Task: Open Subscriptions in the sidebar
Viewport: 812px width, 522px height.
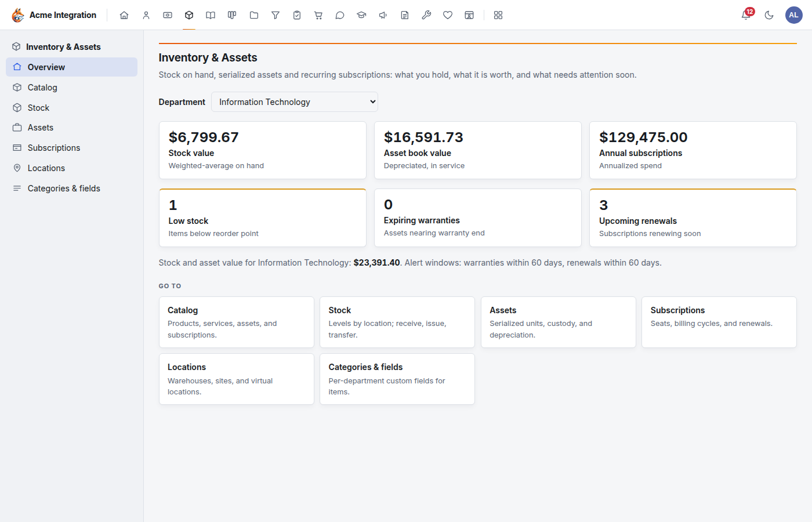Action: 71,148
